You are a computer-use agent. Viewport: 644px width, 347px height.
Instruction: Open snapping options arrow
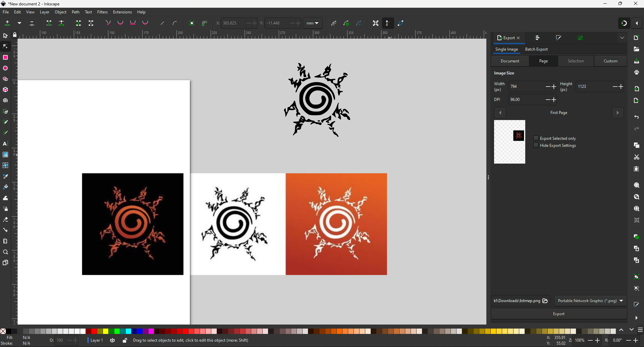coord(637,23)
